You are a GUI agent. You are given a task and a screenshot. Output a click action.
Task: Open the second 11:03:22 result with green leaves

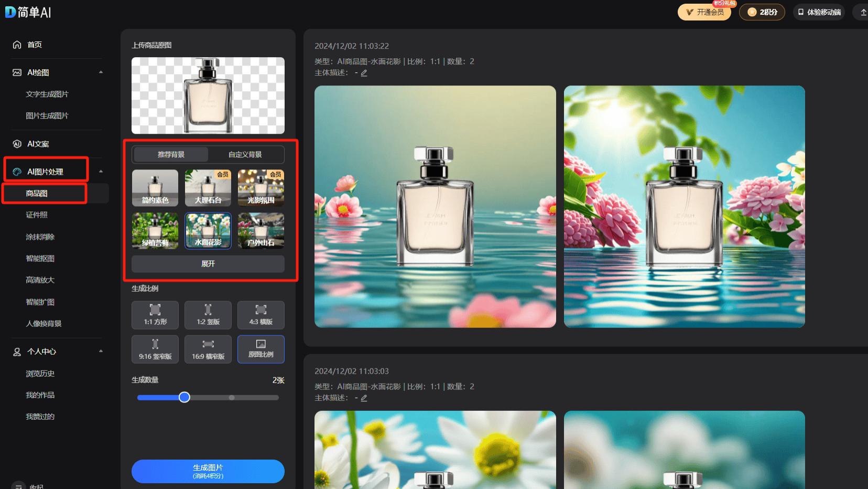pyautogui.click(x=685, y=207)
